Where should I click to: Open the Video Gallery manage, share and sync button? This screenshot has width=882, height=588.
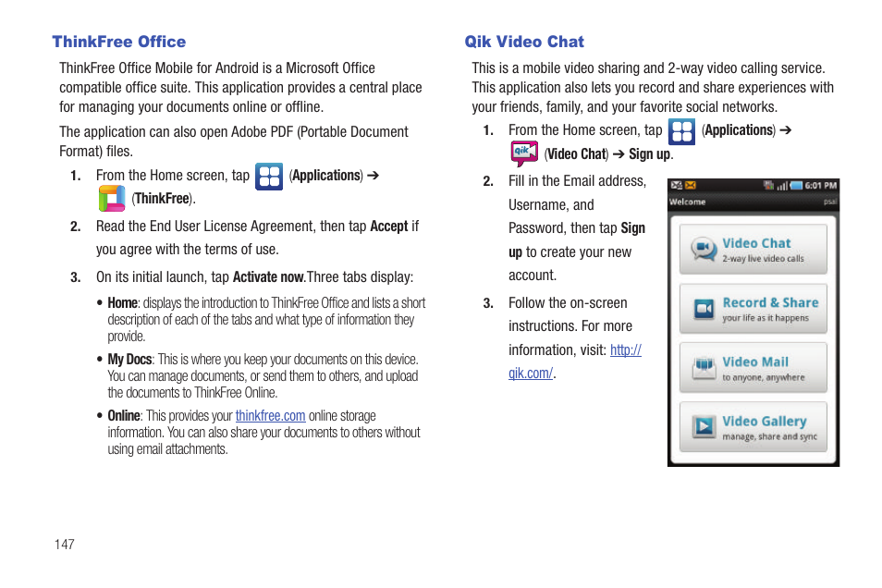point(753,427)
